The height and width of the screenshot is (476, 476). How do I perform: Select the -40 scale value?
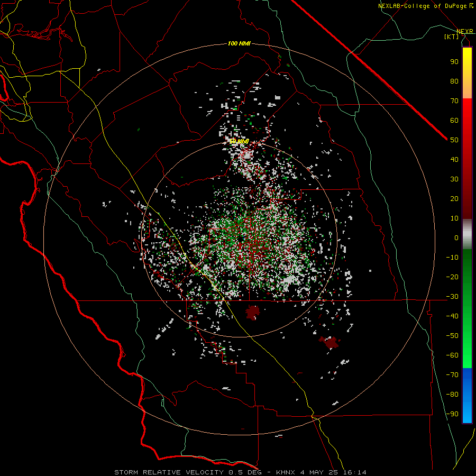point(452,316)
